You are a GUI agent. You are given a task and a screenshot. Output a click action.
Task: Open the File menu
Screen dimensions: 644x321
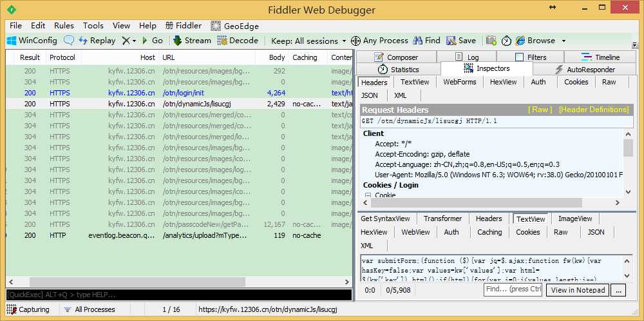(x=15, y=26)
